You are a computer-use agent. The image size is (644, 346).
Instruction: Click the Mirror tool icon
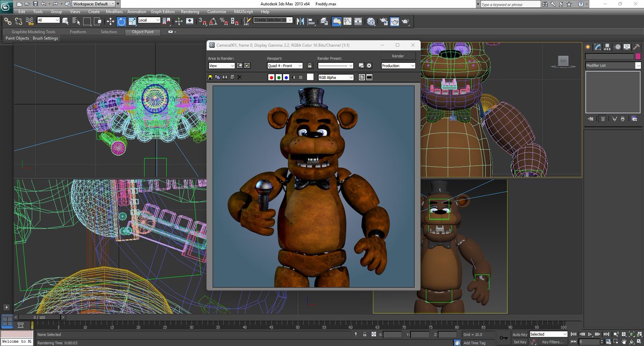[301, 21]
